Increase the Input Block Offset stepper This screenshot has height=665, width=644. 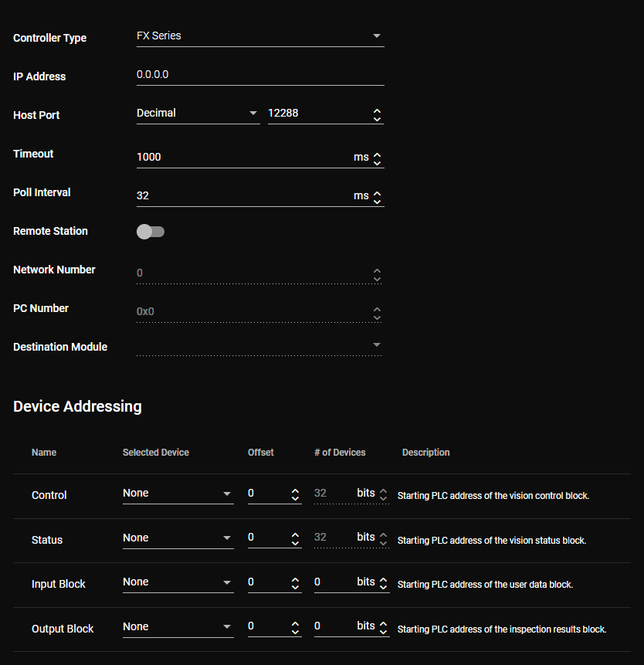click(x=296, y=579)
